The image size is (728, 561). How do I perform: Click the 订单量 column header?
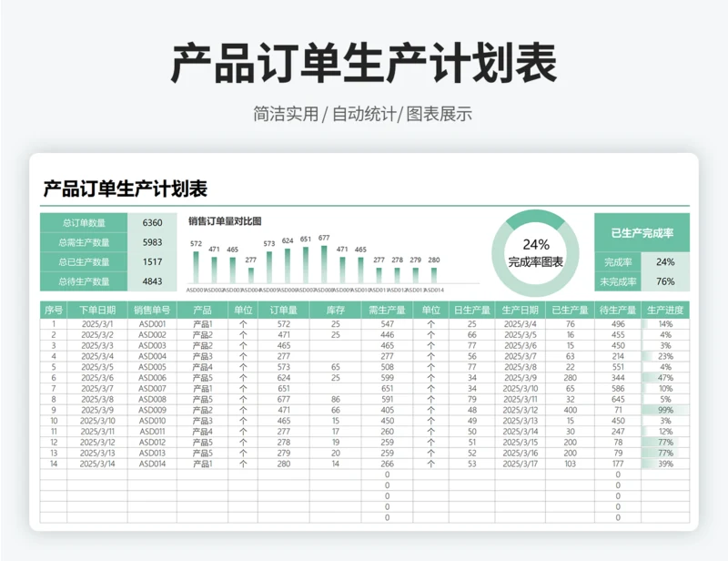[x=284, y=310]
